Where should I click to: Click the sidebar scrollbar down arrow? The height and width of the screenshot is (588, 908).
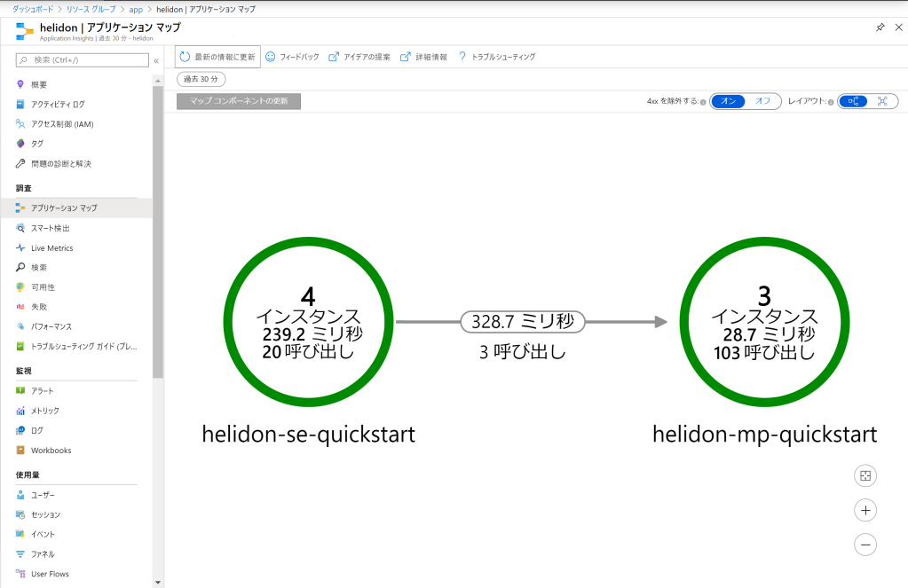pos(158,582)
